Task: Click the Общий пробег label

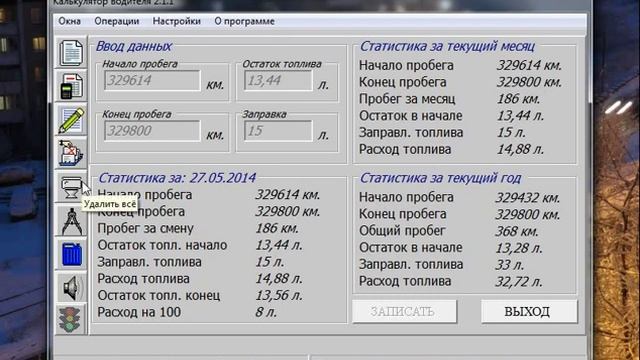Action: [402, 231]
